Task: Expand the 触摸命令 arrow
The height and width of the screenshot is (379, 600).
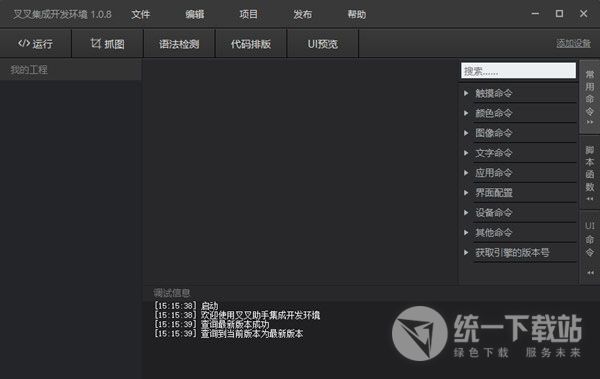Action: pos(466,93)
